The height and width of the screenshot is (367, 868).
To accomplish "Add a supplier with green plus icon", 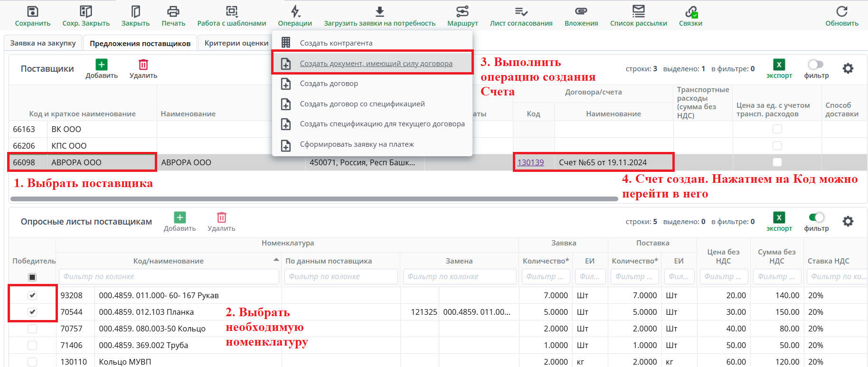I will [102, 65].
